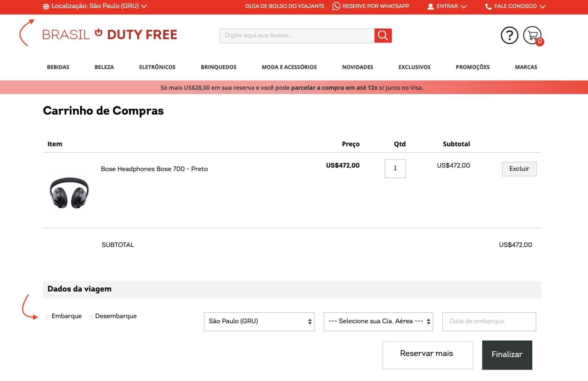Open the Bebidas menu
588x381 pixels.
[58, 67]
